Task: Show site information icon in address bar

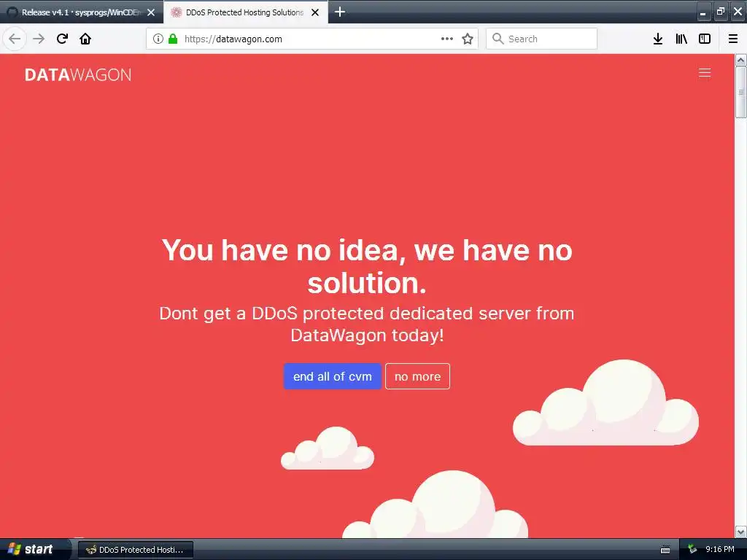Action: tap(158, 39)
